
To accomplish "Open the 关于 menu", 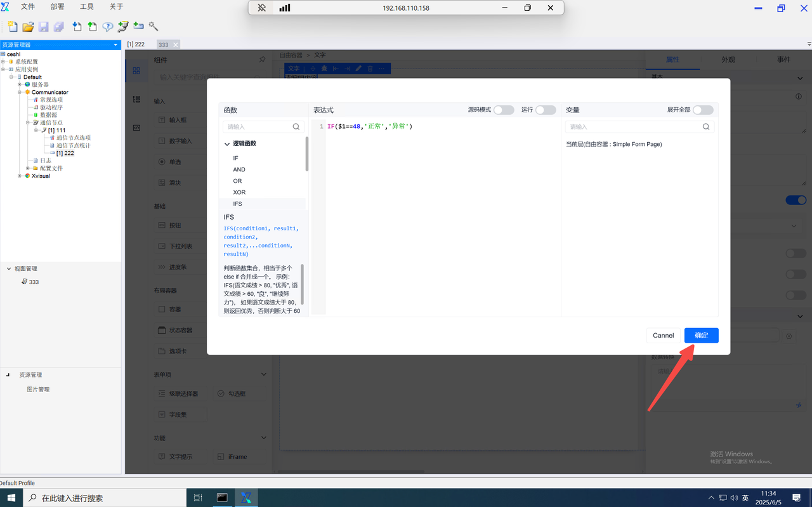I will pos(117,7).
